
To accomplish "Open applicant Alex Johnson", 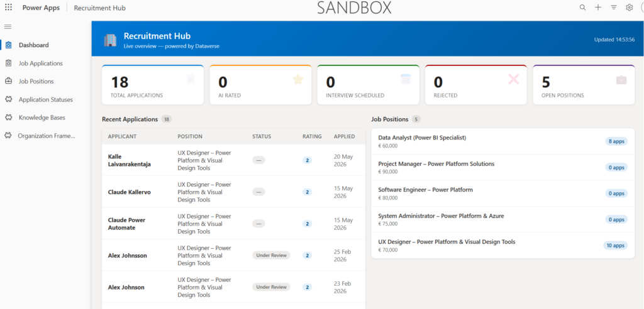I will point(126,287).
